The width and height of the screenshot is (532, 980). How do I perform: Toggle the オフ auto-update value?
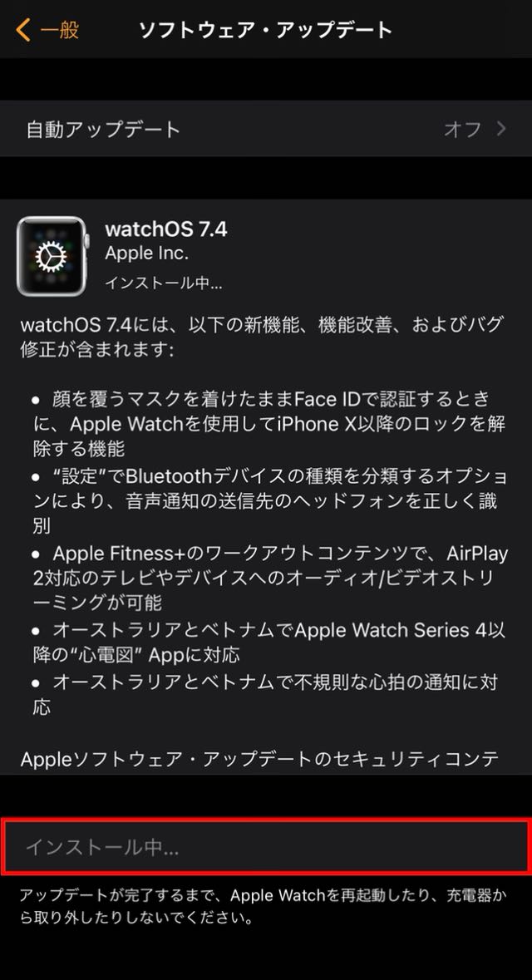[x=463, y=129]
